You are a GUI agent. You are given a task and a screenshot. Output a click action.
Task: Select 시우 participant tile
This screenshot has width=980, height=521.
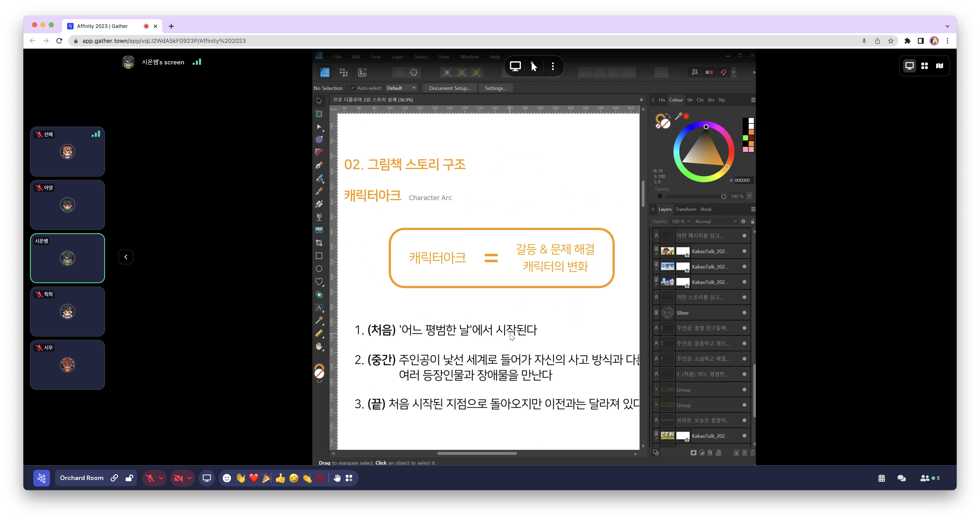click(x=67, y=365)
